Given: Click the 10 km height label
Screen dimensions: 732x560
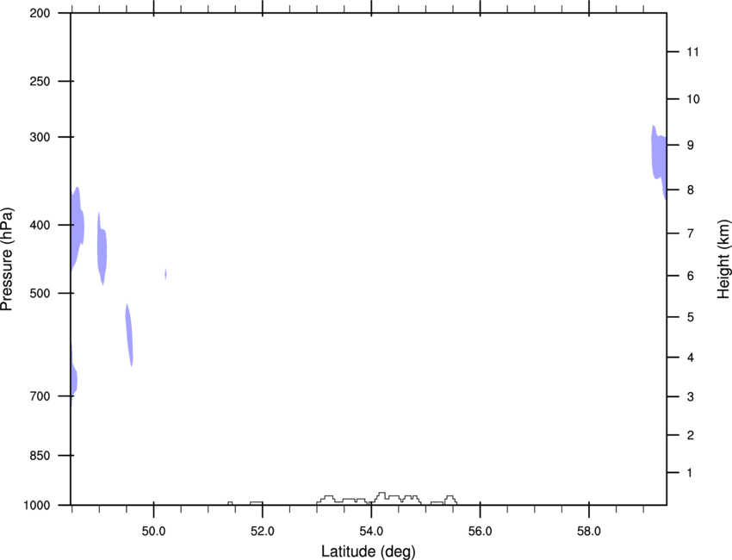Looking at the screenshot, I should pos(693,99).
